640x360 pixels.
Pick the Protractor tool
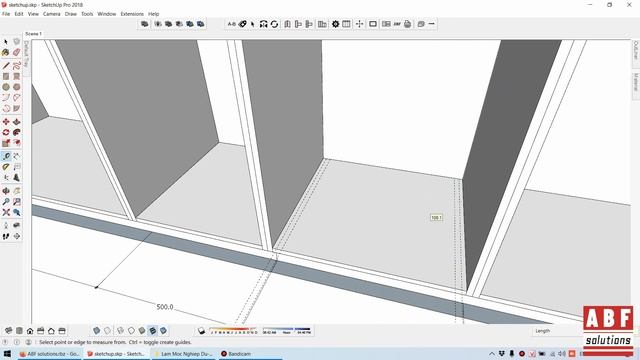pyautogui.click(x=6, y=167)
